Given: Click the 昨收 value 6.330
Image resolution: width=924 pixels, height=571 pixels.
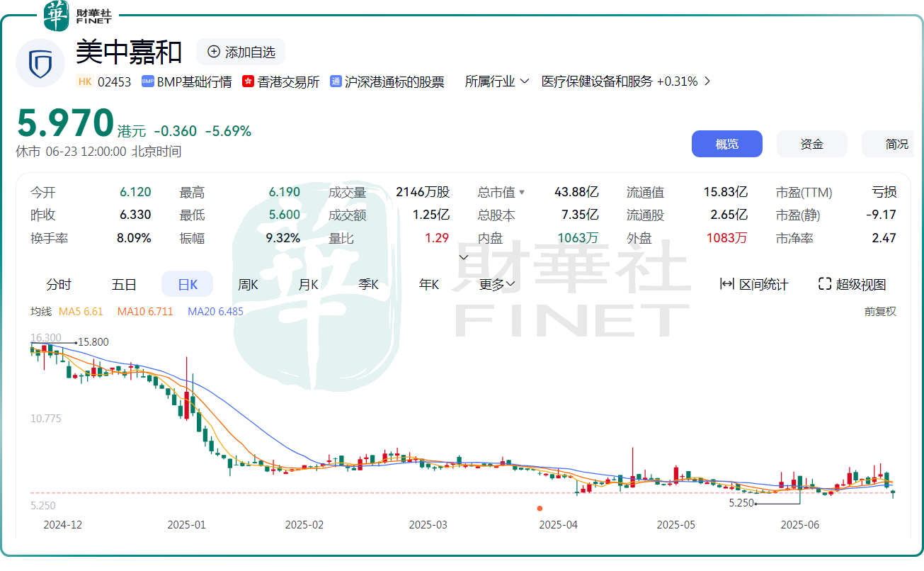Looking at the screenshot, I should pyautogui.click(x=135, y=215).
